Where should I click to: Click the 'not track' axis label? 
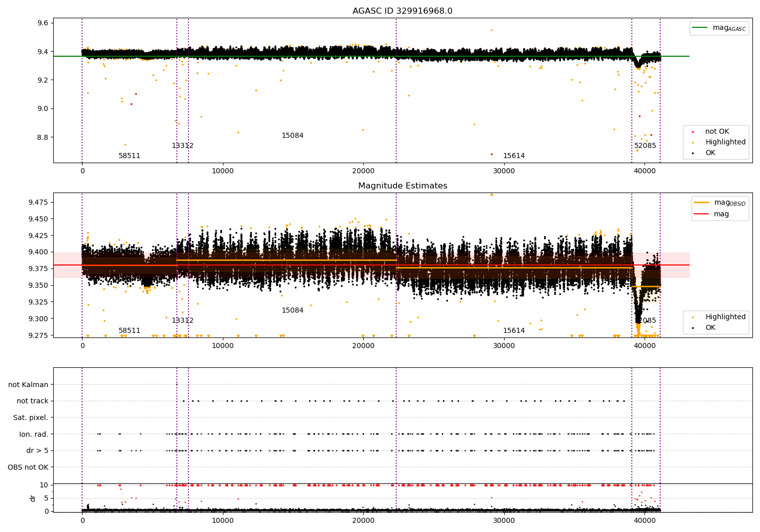click(32, 401)
